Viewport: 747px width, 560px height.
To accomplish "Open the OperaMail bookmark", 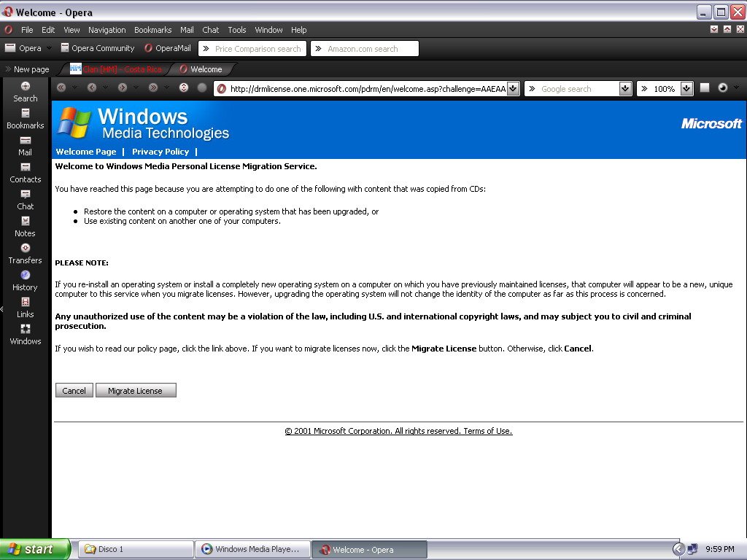I will (168, 48).
